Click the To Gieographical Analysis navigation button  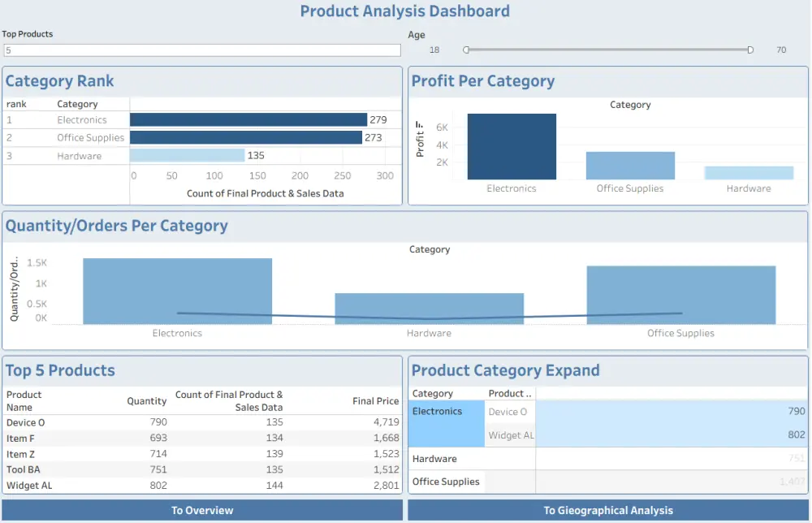coord(609,511)
